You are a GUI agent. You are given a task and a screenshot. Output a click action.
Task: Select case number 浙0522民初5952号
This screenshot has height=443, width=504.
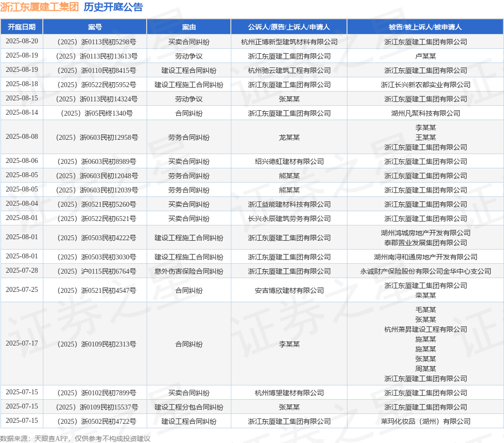(x=109, y=85)
